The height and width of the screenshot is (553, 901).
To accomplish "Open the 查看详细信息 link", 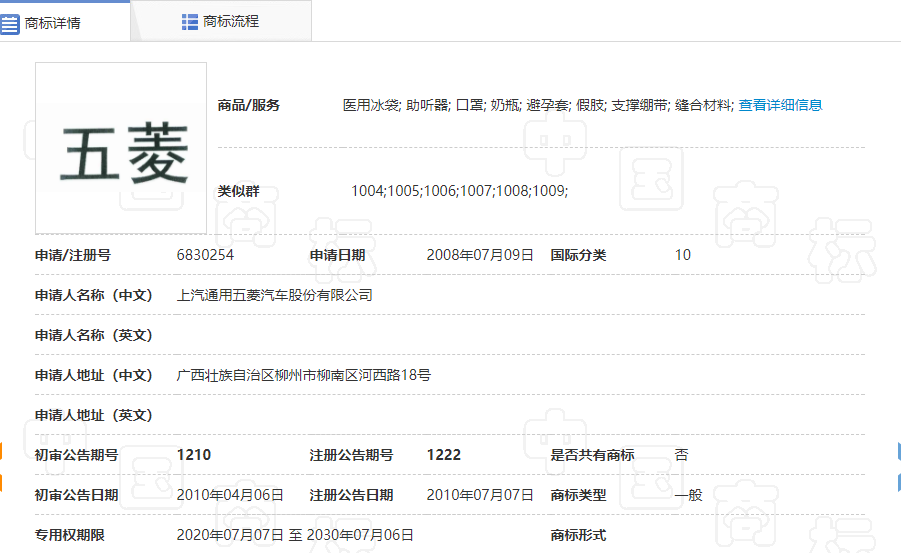I will 780,105.
